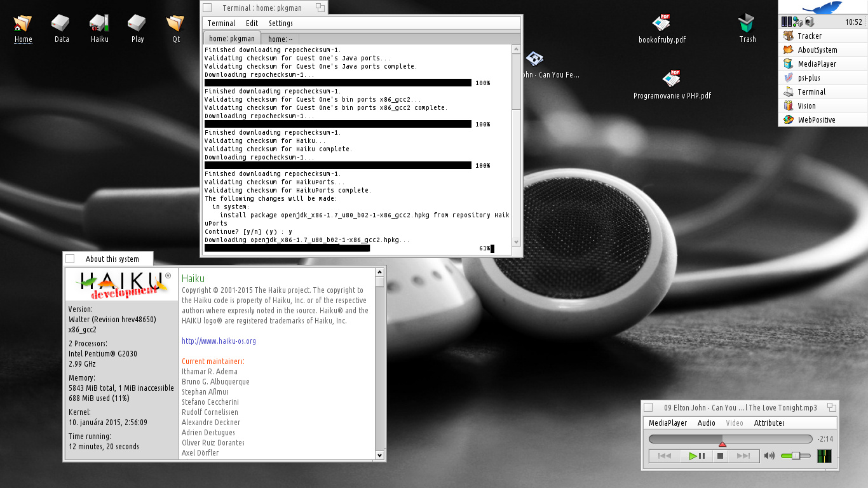Image resolution: width=868 pixels, height=488 pixels.
Task: Click the name Ithamar R. Adema
Action: [210, 372]
